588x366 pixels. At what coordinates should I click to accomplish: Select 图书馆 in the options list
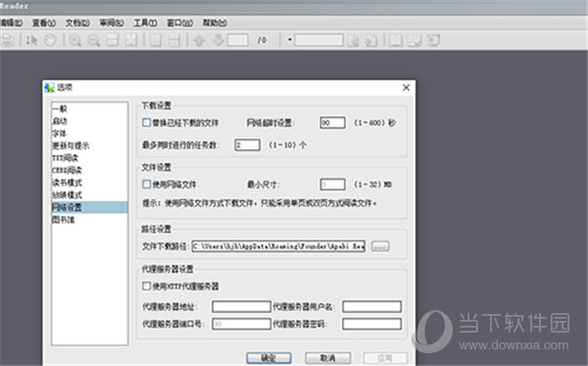tap(64, 220)
